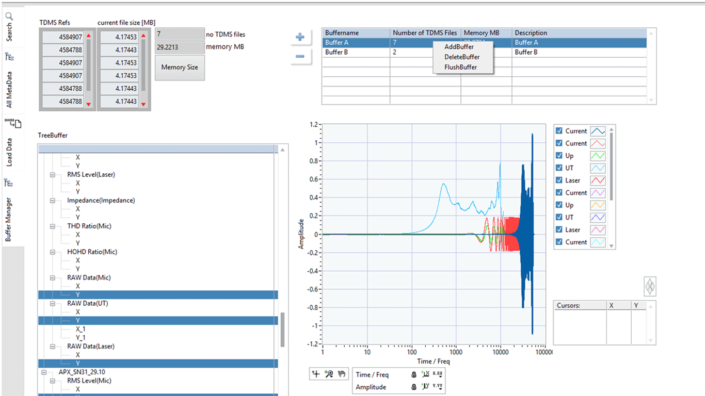Collapse the APX_SN31_29.10 tree node
Screen dimensions: 705x396
(x=44, y=372)
